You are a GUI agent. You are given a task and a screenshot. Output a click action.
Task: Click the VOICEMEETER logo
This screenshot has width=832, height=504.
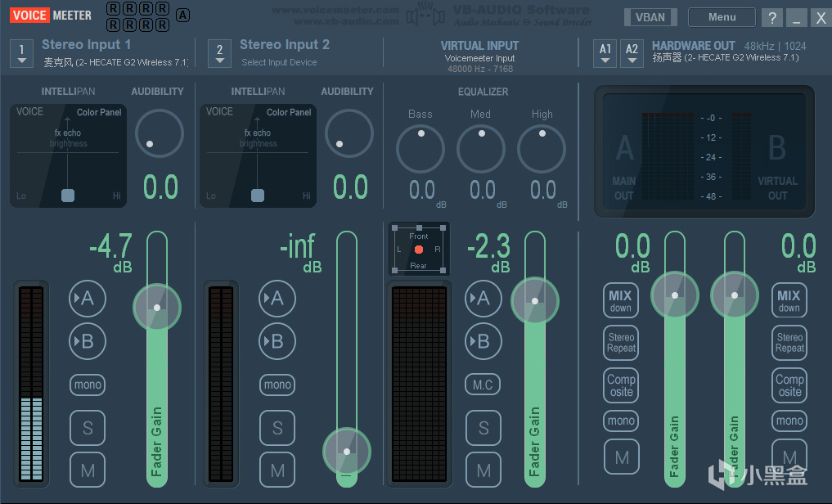click(51, 16)
